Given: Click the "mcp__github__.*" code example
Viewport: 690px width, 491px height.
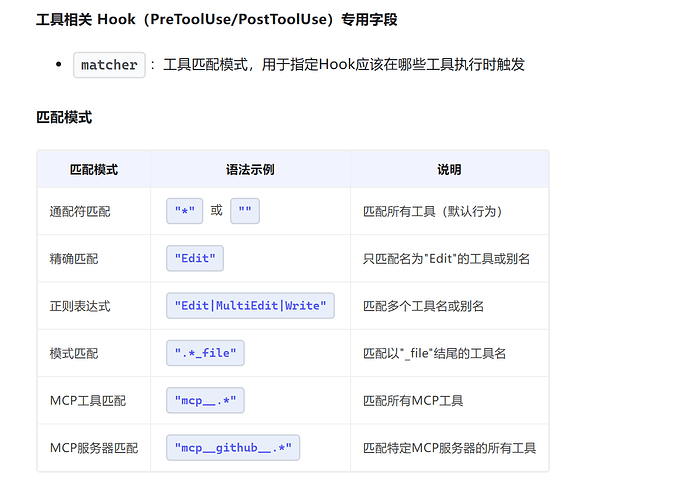Looking at the screenshot, I should (x=233, y=448).
